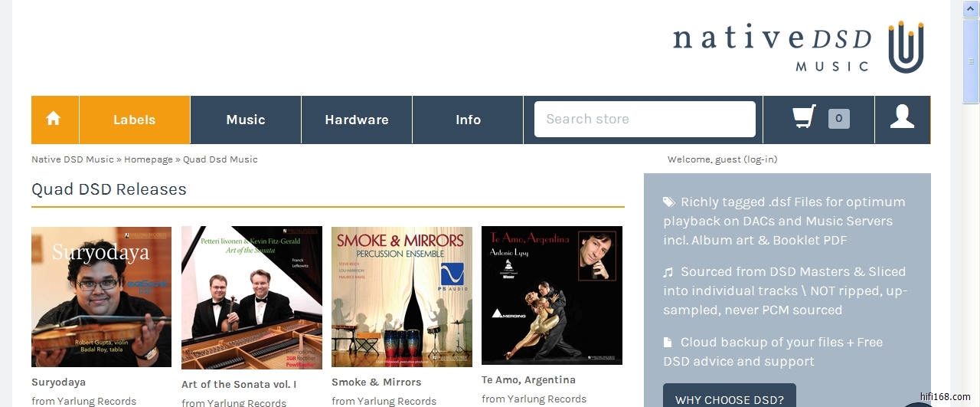Viewport: 980px width, 407px height.
Task: Open the Info menu
Action: (x=468, y=120)
